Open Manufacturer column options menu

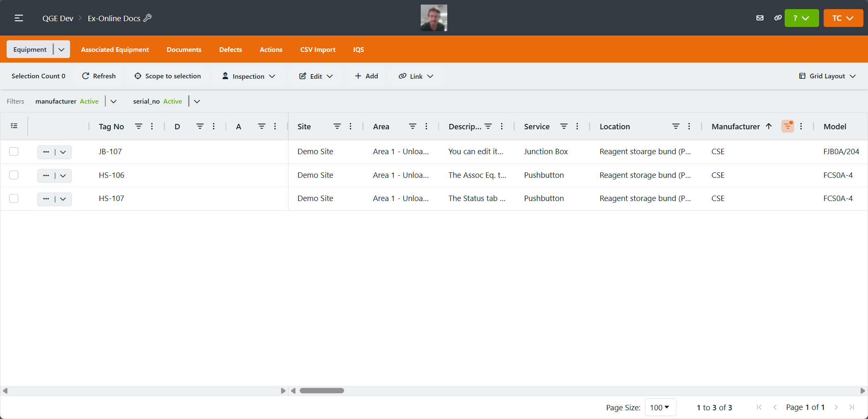[x=801, y=126]
